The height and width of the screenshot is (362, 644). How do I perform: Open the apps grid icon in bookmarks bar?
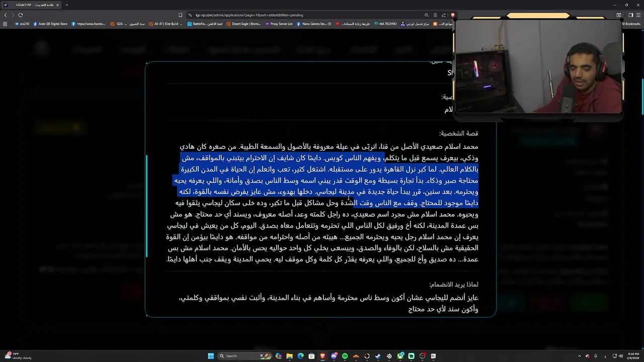click(5, 24)
